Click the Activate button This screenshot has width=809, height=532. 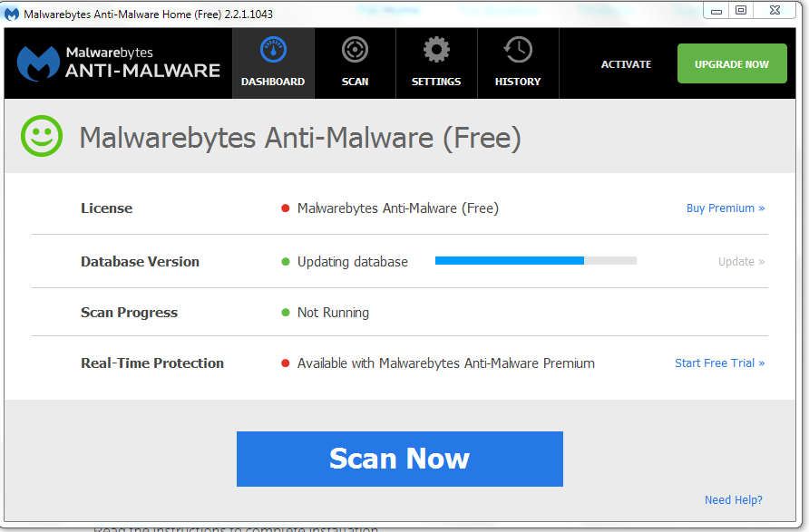[626, 64]
